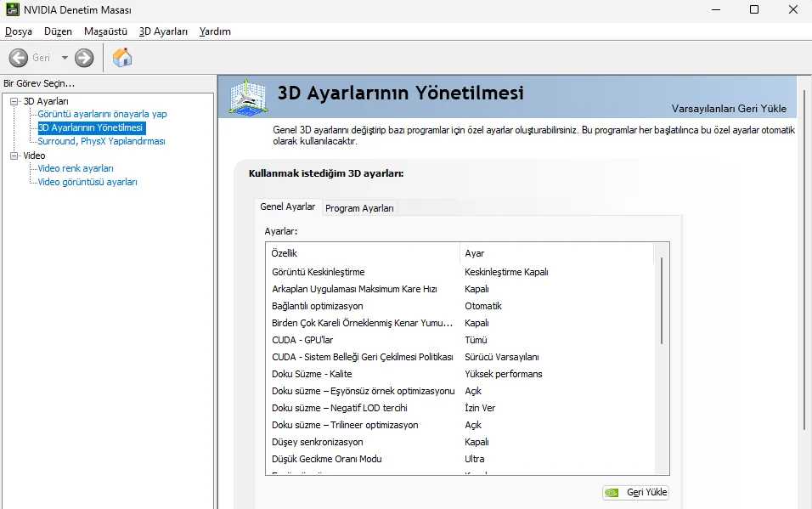Click the NVIDIA app icon in title bar
This screenshot has width=812, height=509.
tap(13, 9)
